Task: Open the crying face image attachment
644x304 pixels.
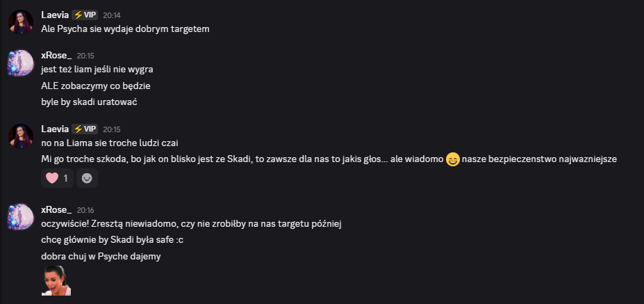Action: [56, 280]
